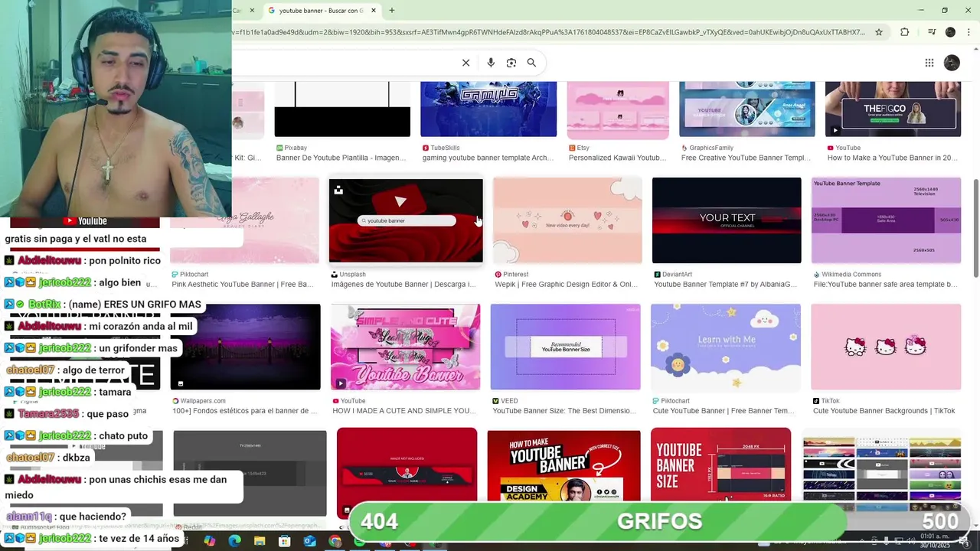Image resolution: width=980 pixels, height=551 pixels.
Task: Open the media controls icon in Chrome toolbar
Action: [x=931, y=32]
